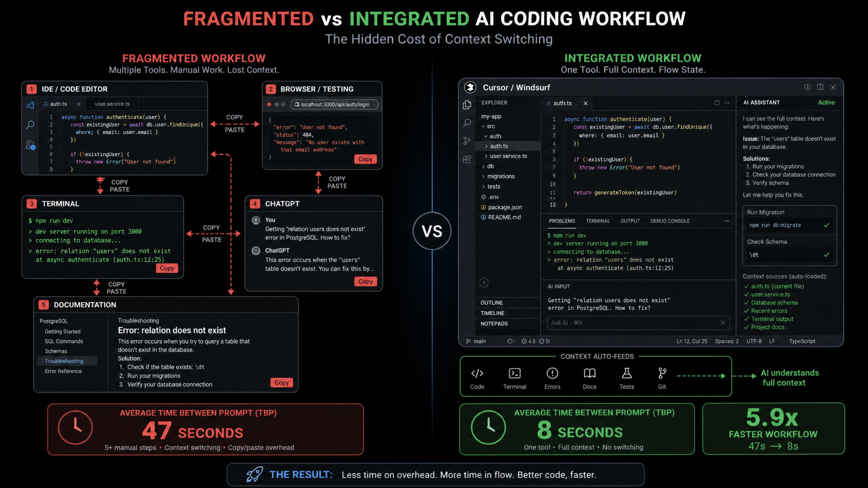Toggle the user.service.ts context source checkmark
The image size is (868, 488).
746,294
